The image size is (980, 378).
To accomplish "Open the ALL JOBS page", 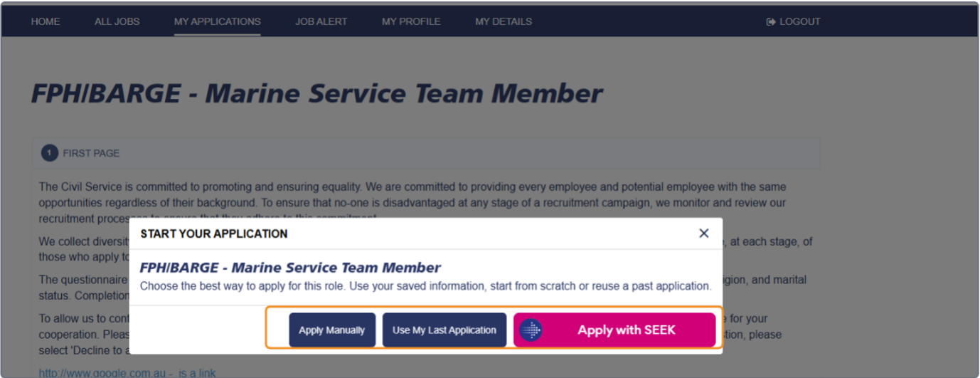I will click(117, 21).
